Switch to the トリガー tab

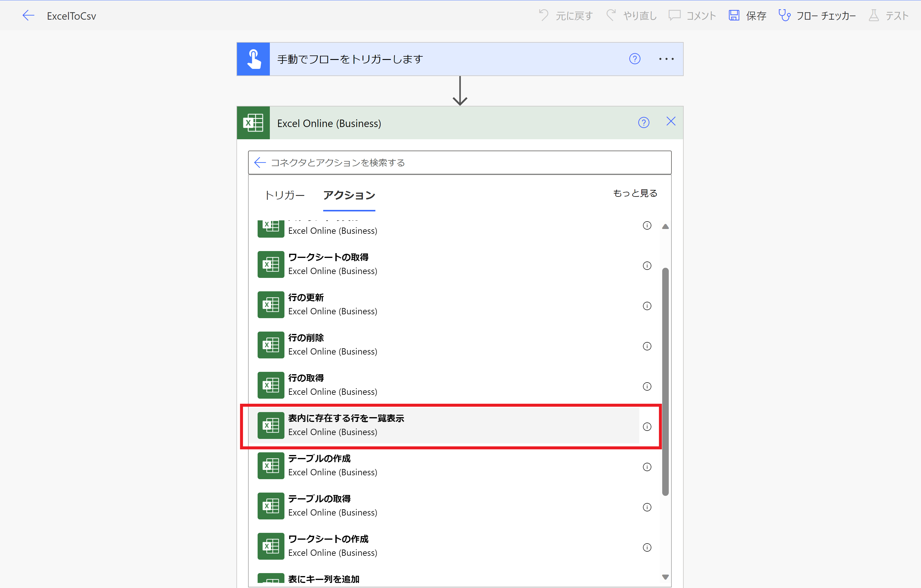(284, 195)
